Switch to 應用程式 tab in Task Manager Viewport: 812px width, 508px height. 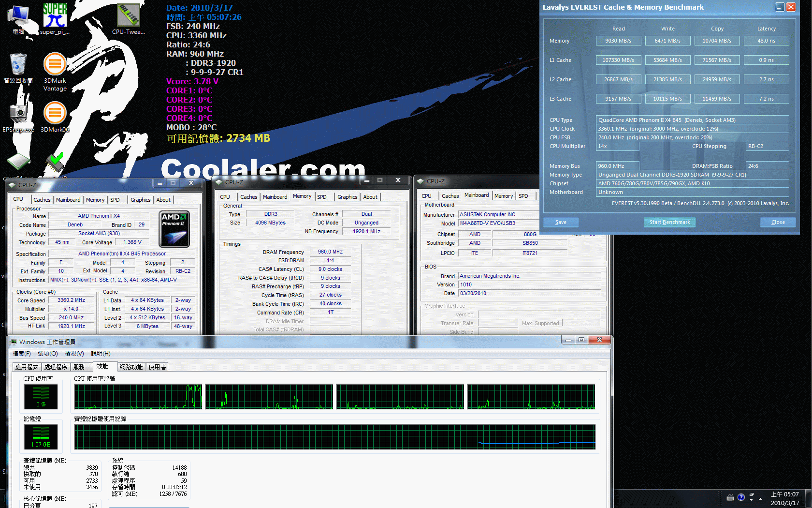[27, 367]
